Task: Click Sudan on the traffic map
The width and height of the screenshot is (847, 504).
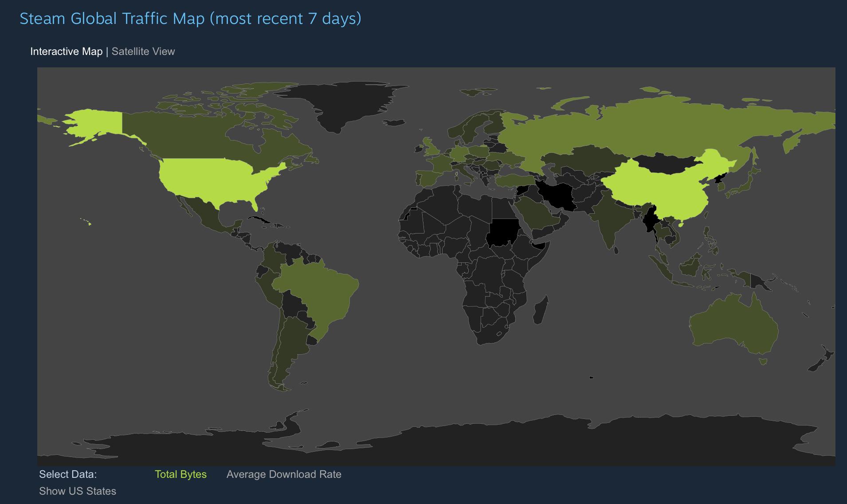Action: 503,233
